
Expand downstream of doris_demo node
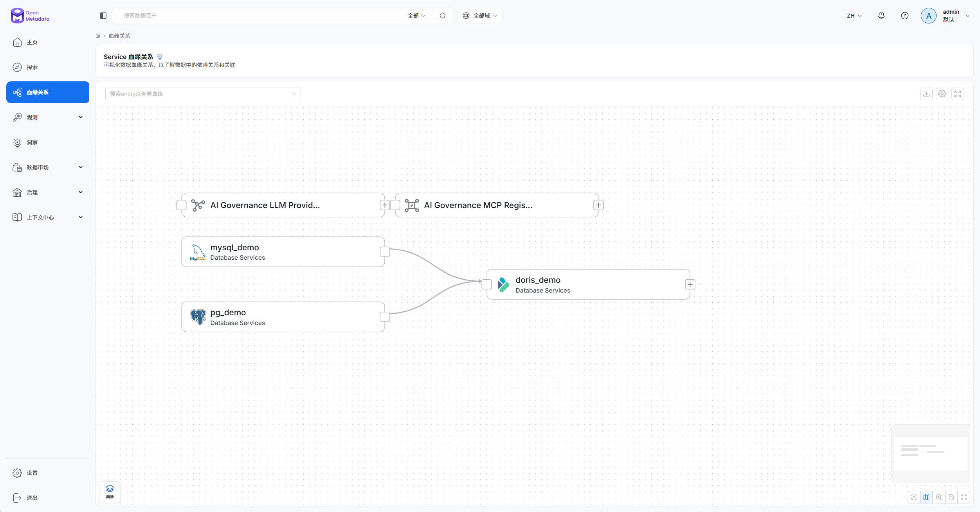click(690, 284)
